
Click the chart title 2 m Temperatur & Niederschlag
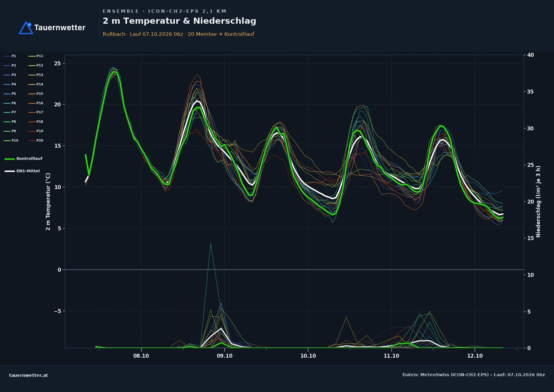(x=180, y=21)
